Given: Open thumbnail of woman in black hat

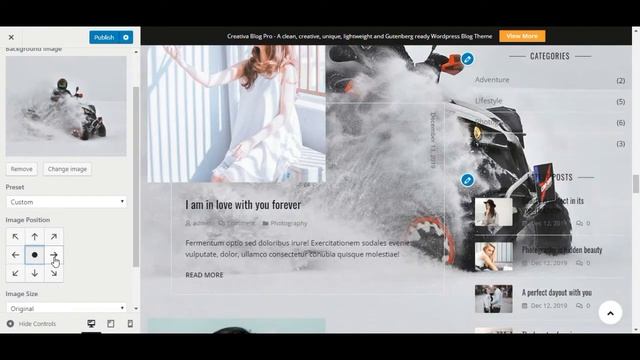Looking at the screenshot, I should click(493, 212).
